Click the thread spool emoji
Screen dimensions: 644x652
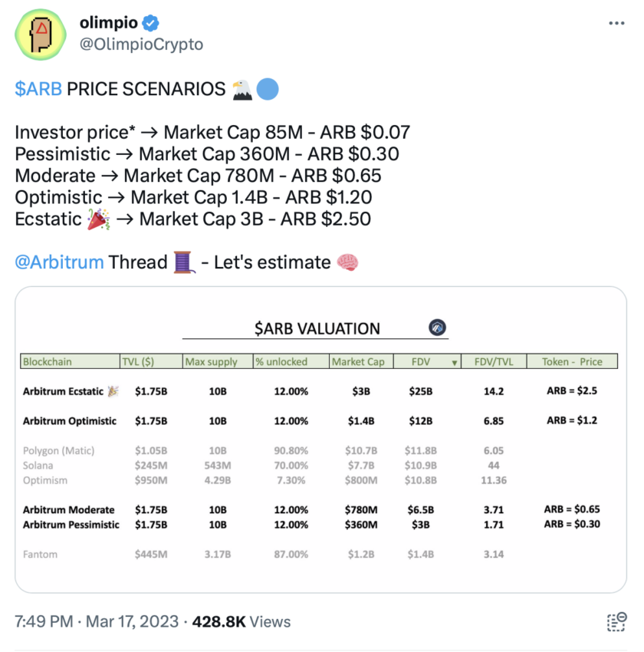[183, 262]
